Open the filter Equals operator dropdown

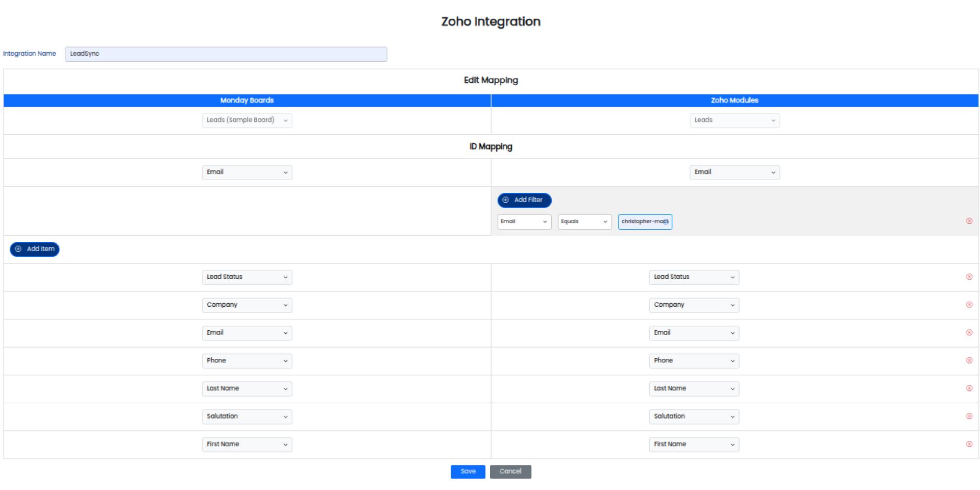[584, 222]
